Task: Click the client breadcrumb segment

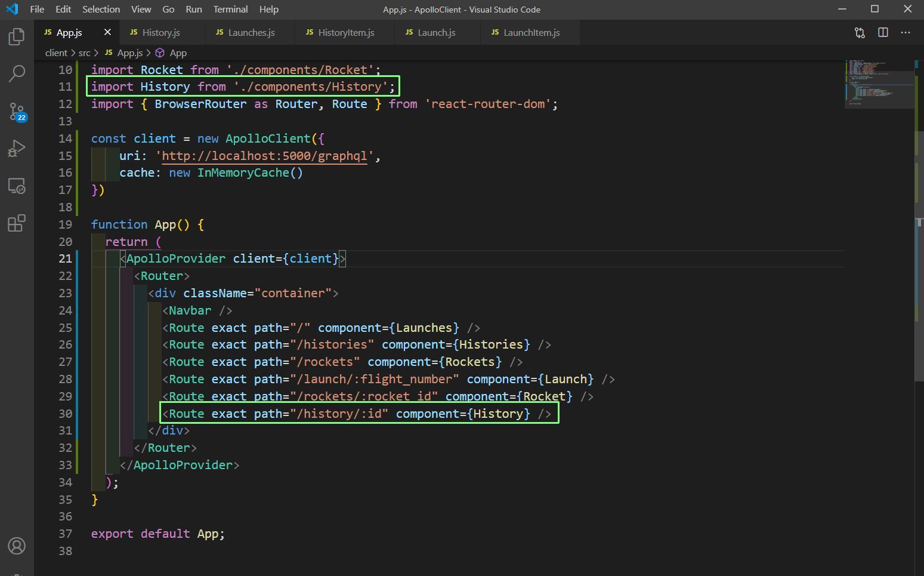Action: (56, 53)
